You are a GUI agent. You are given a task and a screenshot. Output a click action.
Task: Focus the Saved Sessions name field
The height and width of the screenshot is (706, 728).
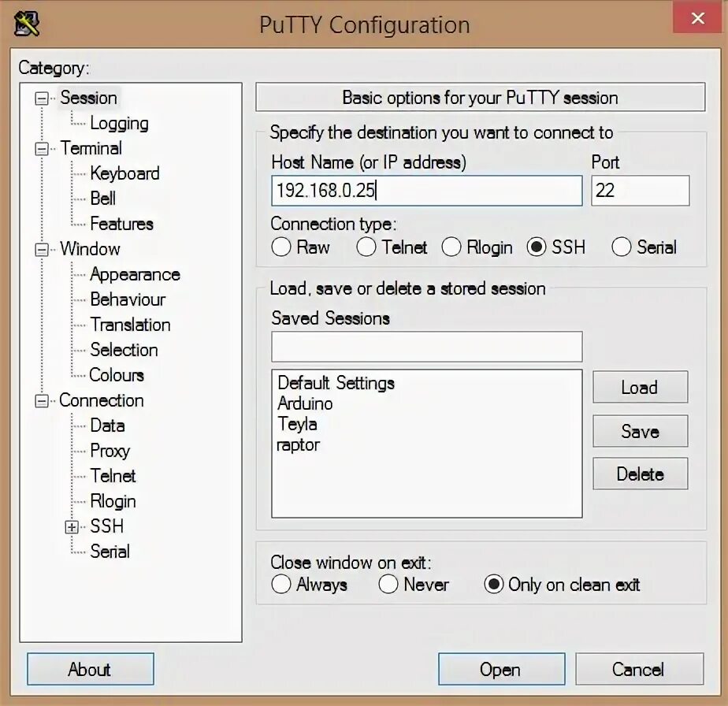(x=427, y=347)
